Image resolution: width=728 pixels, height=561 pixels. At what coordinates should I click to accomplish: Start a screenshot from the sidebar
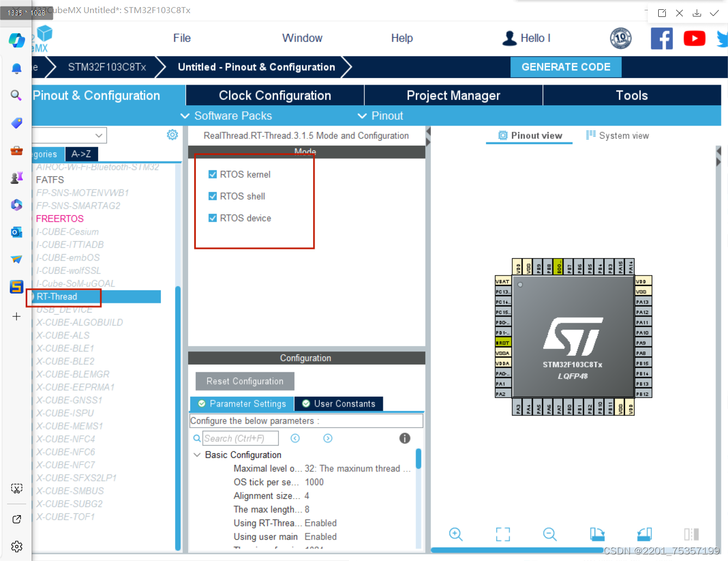click(x=17, y=488)
